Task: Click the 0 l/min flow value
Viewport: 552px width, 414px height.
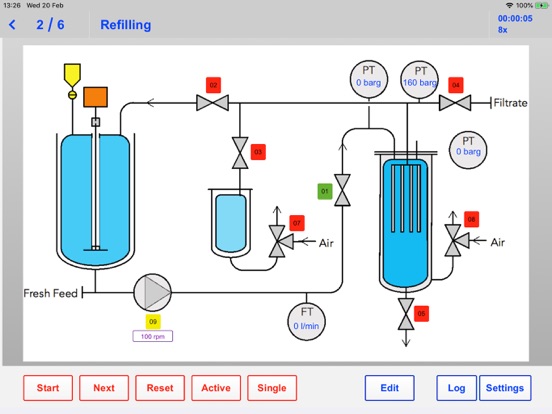Action: 306,326
